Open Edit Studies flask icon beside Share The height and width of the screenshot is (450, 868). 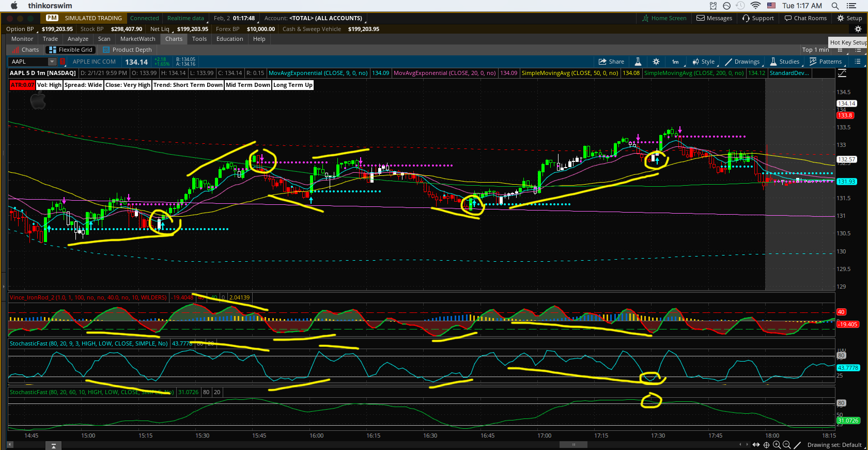638,62
